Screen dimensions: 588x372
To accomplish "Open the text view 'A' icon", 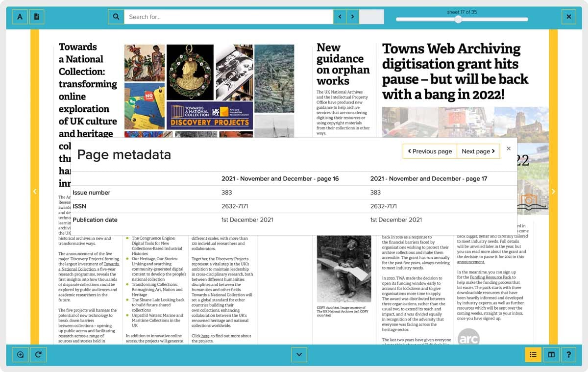I will (x=20, y=17).
